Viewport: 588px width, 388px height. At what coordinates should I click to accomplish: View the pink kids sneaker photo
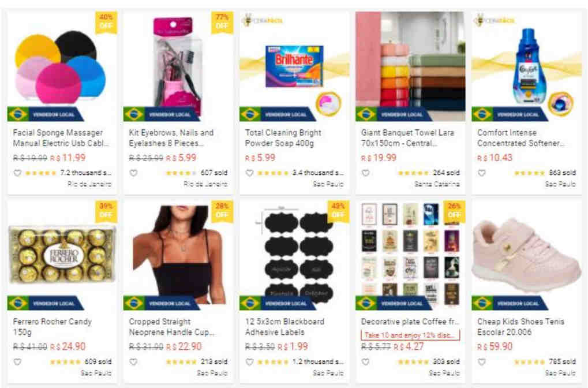pos(526,255)
